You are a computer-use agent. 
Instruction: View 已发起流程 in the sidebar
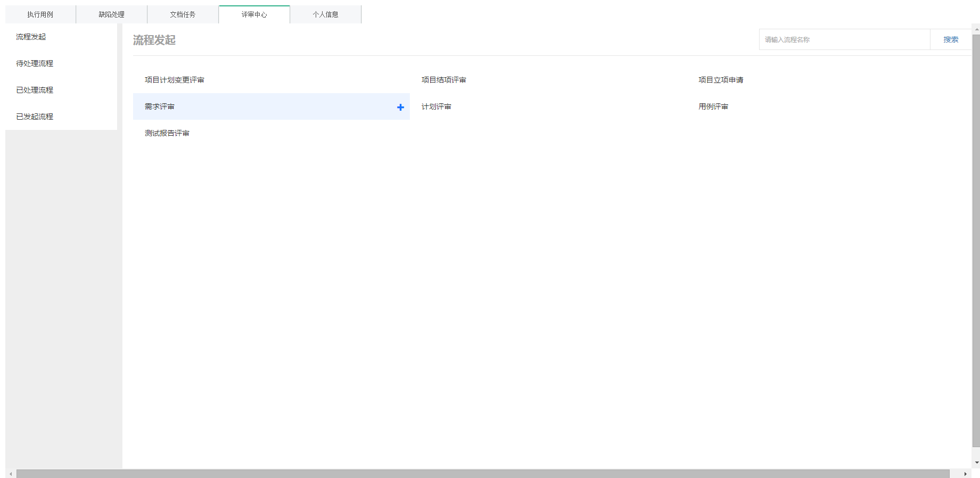(35, 117)
